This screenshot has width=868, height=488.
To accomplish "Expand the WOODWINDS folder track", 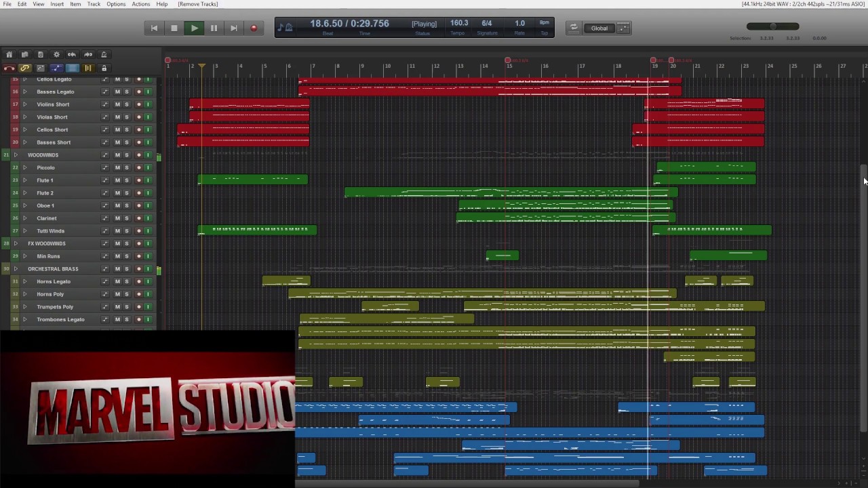I will [16, 155].
